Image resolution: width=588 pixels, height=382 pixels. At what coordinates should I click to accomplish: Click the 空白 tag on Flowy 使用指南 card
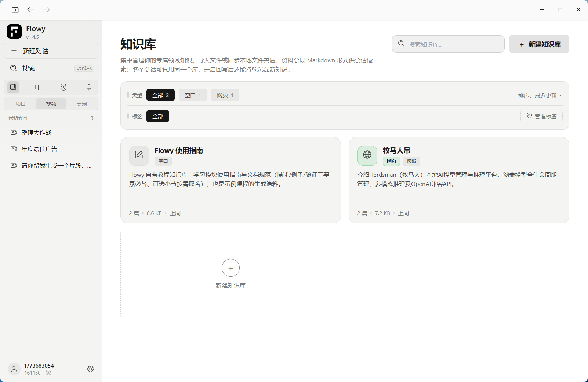(163, 161)
